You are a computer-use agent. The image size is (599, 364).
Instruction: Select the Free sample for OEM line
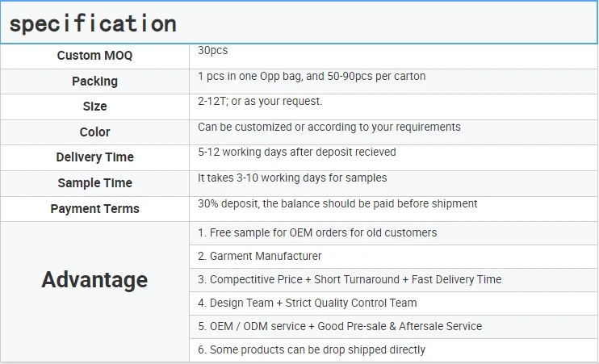click(317, 232)
